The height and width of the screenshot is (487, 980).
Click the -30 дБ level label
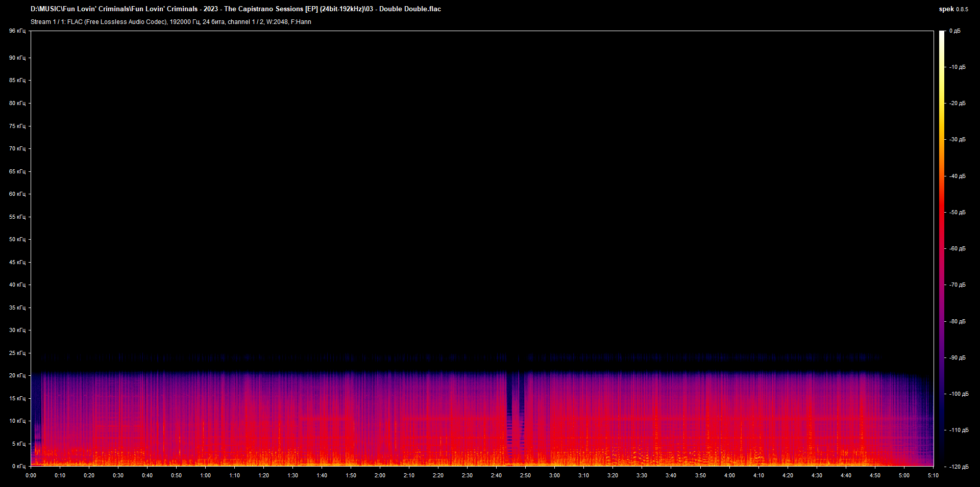point(957,140)
